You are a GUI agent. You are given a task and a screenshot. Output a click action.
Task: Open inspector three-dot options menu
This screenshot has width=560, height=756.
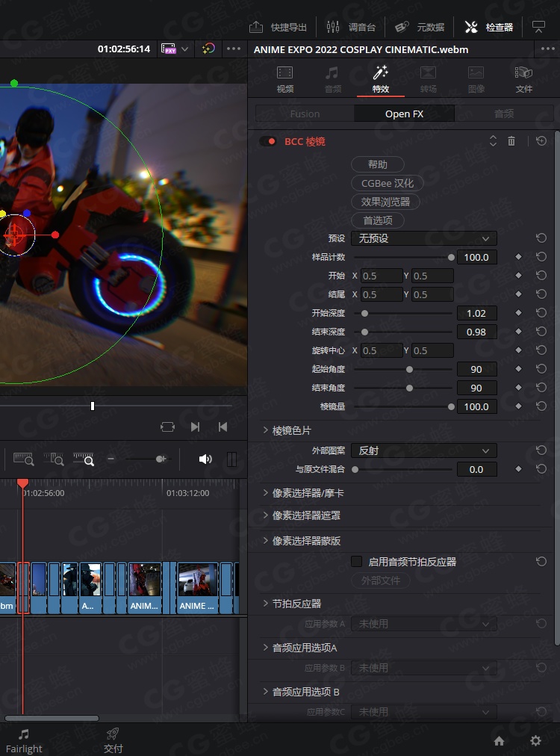(547, 49)
